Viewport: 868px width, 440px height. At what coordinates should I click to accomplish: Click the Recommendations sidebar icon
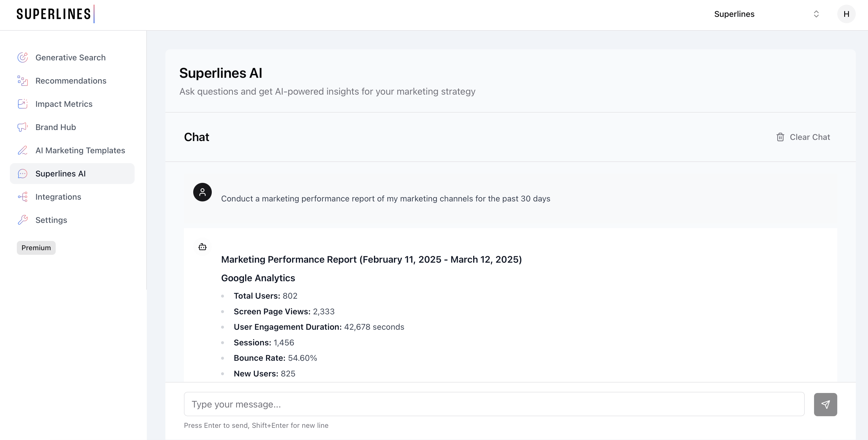click(x=23, y=81)
